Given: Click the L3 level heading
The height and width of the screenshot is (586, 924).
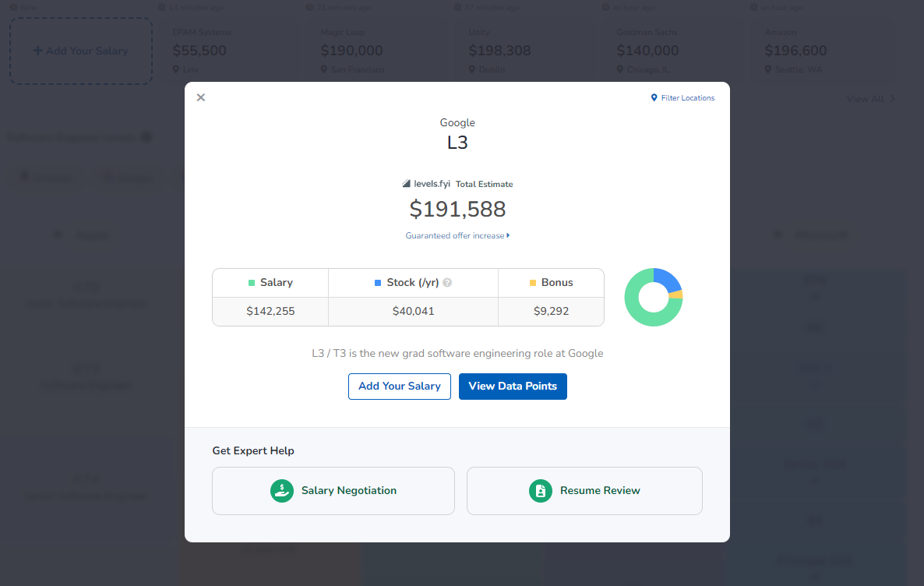Looking at the screenshot, I should 457,143.
